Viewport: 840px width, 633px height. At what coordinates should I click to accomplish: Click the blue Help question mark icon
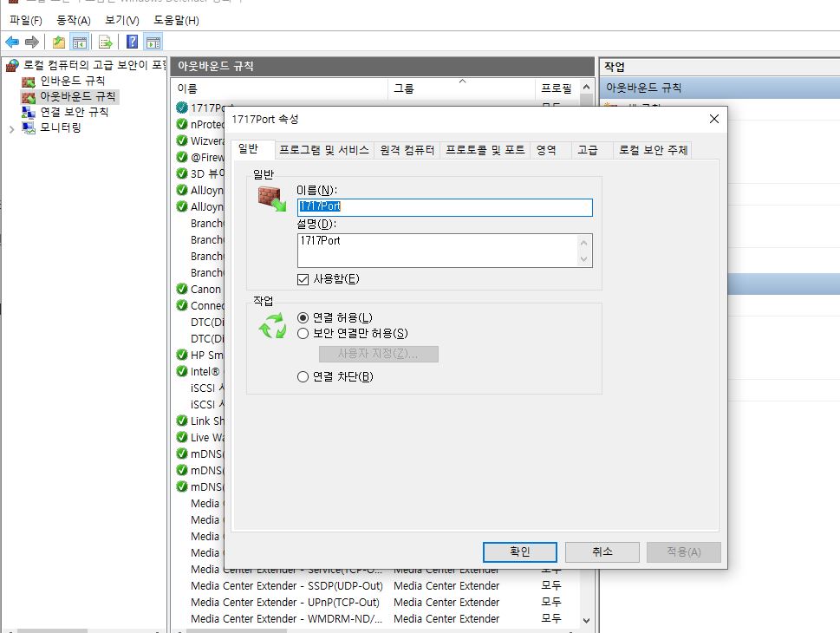point(132,42)
